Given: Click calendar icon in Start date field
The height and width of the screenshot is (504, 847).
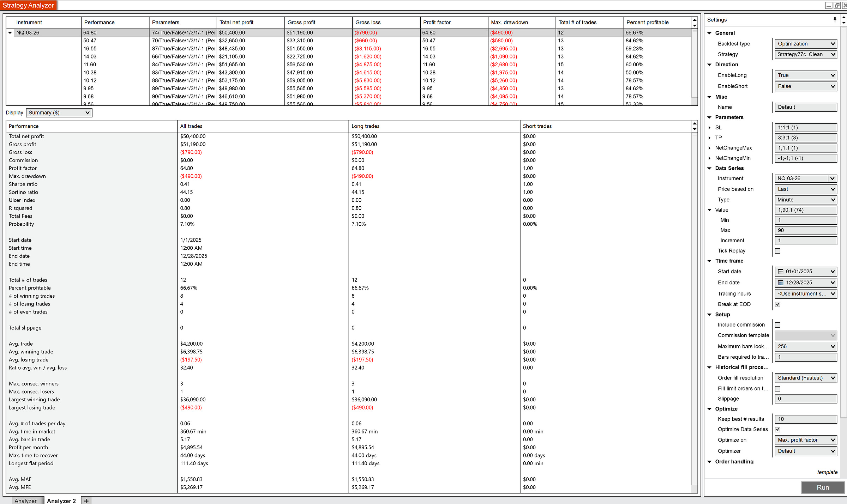Looking at the screenshot, I should point(781,272).
